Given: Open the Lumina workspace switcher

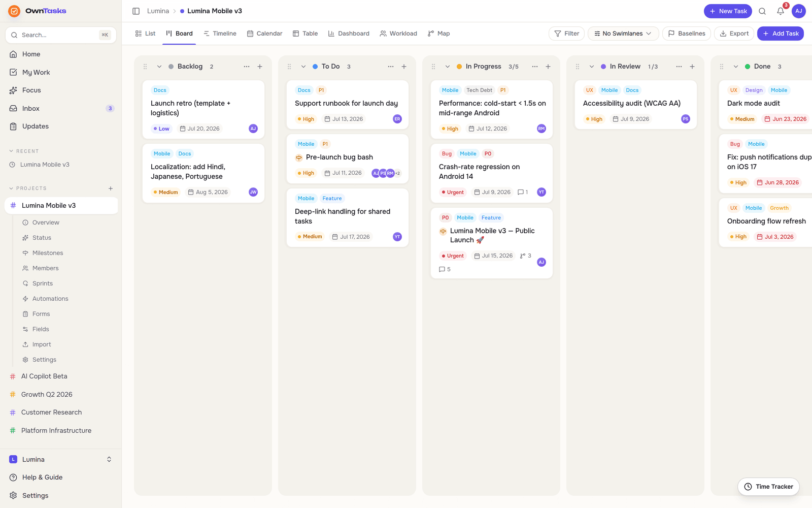Looking at the screenshot, I should pos(61,459).
